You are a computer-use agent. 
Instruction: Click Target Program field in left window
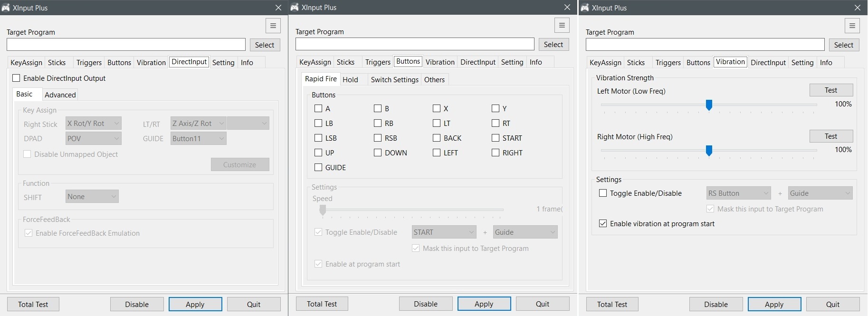[126, 45]
